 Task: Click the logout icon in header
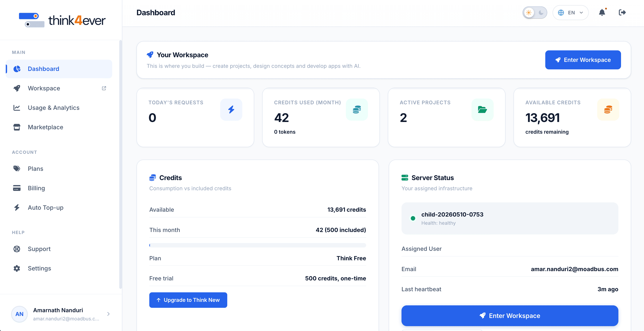[x=622, y=13]
